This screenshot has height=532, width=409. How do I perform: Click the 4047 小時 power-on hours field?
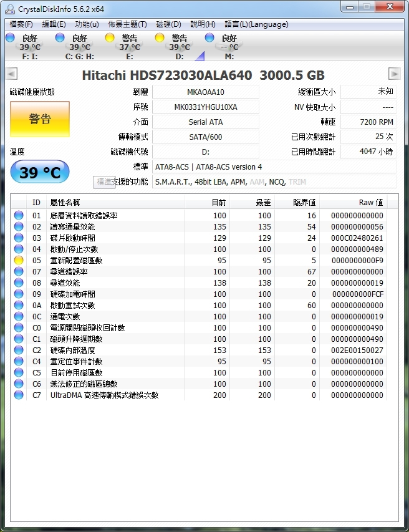coord(368,152)
